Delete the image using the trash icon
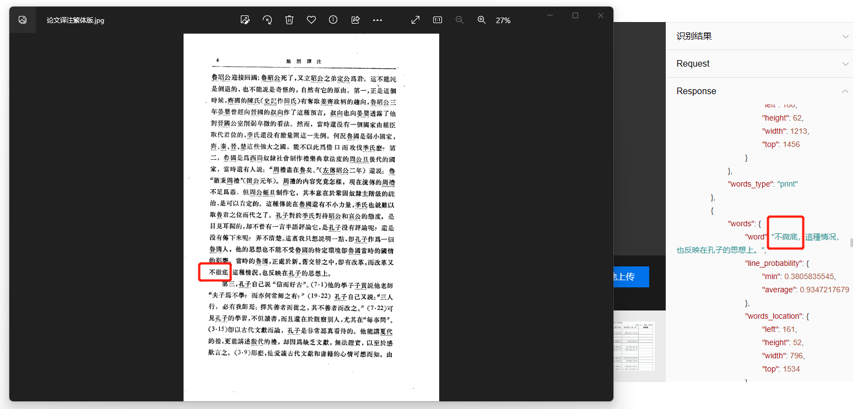 [x=289, y=20]
